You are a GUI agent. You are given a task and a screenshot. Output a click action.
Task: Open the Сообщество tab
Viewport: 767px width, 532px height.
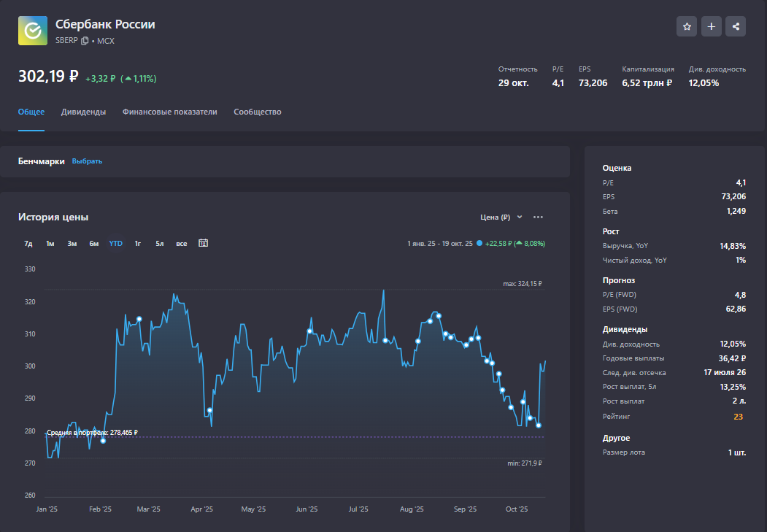tap(257, 112)
